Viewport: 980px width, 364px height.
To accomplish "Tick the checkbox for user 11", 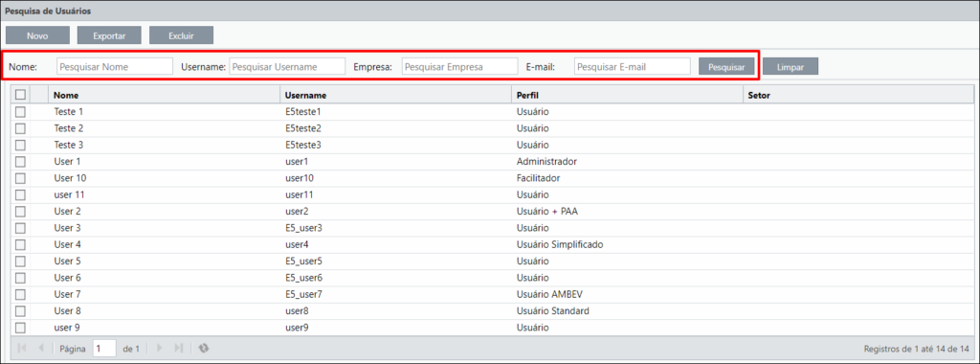I will [x=21, y=194].
